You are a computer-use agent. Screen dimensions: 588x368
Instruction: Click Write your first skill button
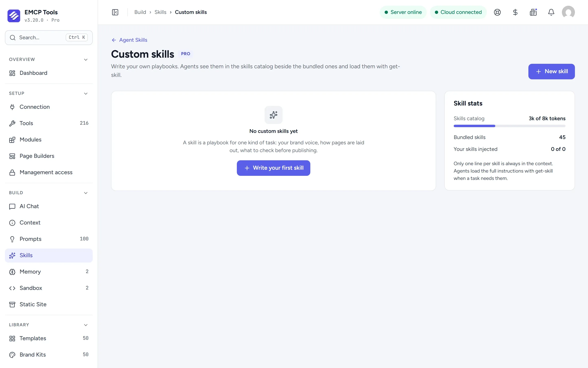[x=274, y=168]
